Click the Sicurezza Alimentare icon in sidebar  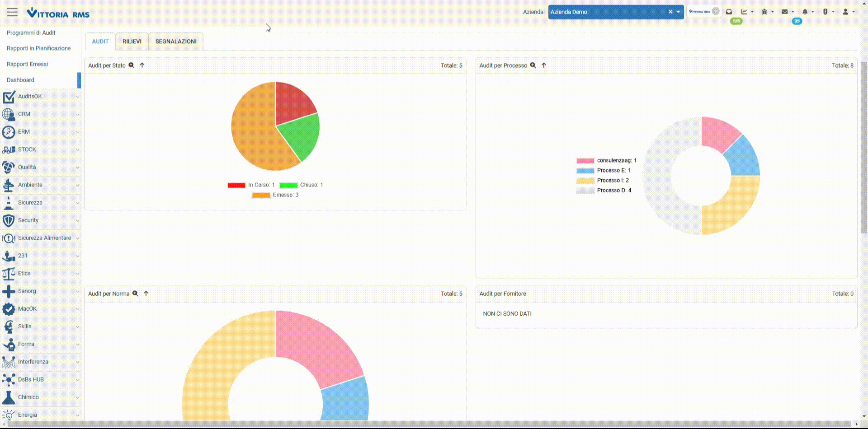click(9, 238)
